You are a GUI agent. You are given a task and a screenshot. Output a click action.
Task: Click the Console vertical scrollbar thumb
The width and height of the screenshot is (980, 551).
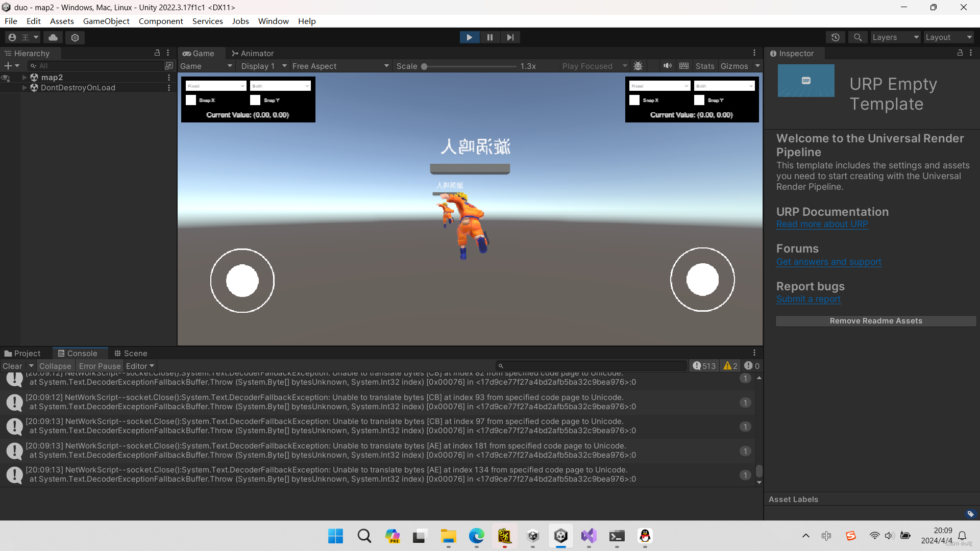[x=759, y=470]
